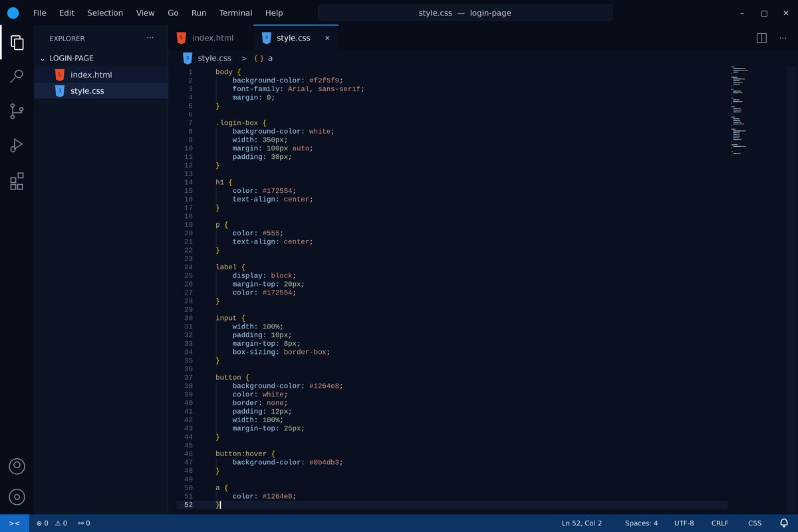Image resolution: width=798 pixels, height=532 pixels.
Task: Click the 'button:hover {' selector line
Action: click(245, 454)
